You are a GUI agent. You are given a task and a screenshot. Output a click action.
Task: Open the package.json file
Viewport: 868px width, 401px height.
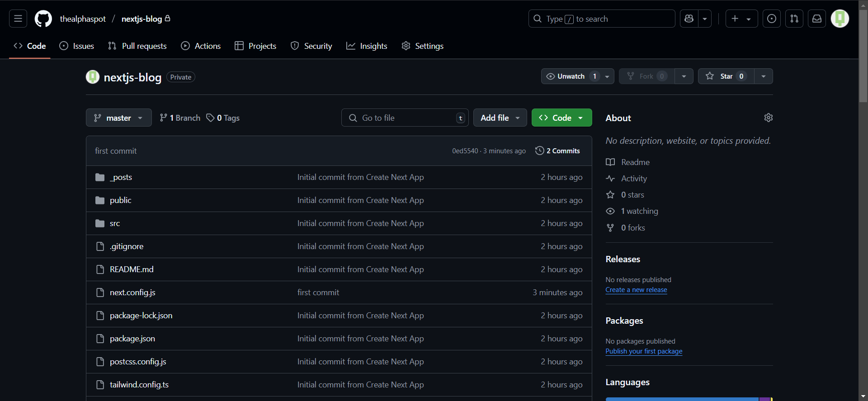point(132,339)
